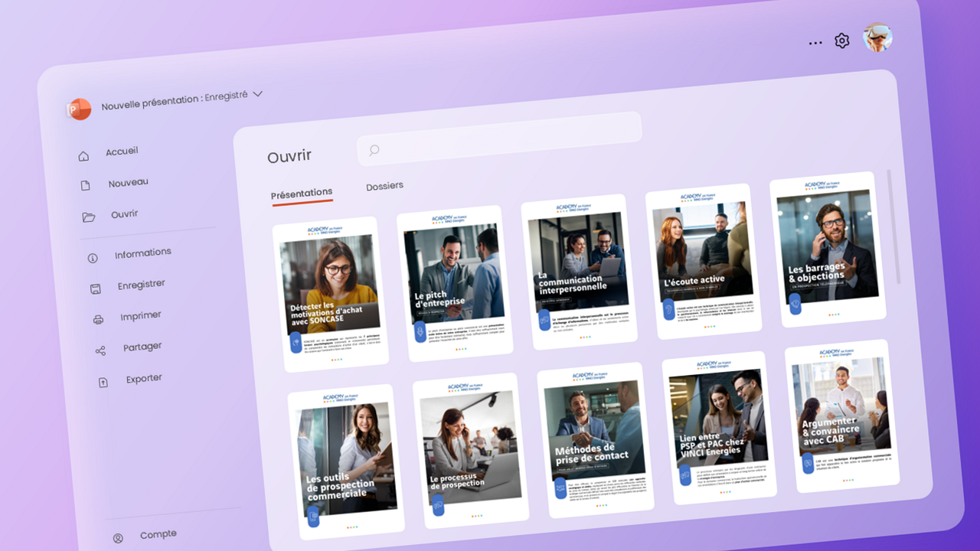Open settings with the gear icon

click(x=842, y=41)
